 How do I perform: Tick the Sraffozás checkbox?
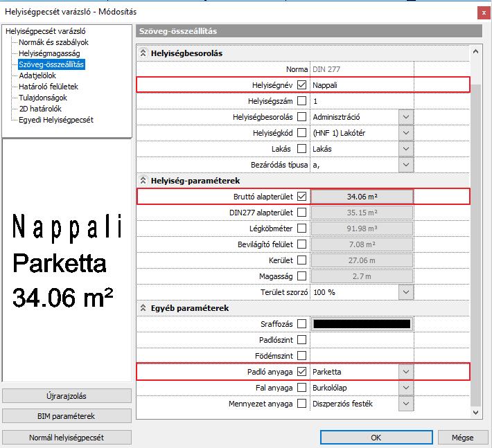coord(301,323)
